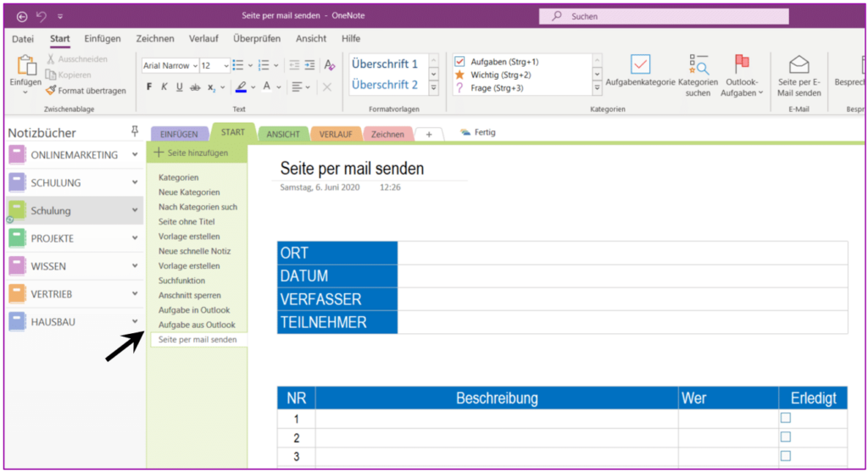Open the Einfügen paste button
The height and width of the screenshot is (473, 868).
pos(25,75)
